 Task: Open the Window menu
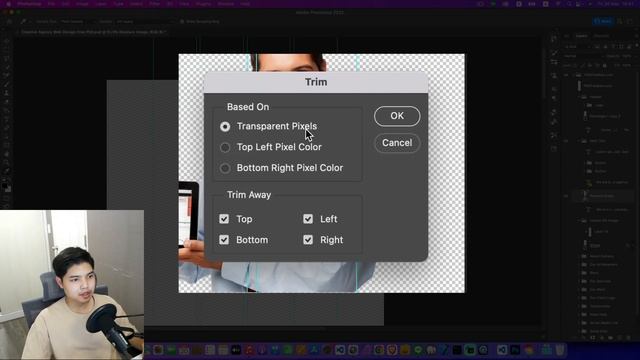226,4
